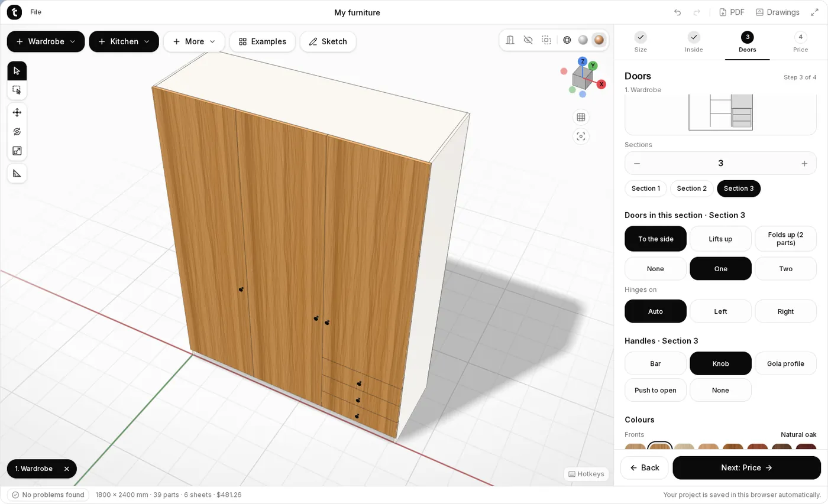Open the Kitchen dropdown
This screenshot has width=828, height=504.
click(x=124, y=41)
